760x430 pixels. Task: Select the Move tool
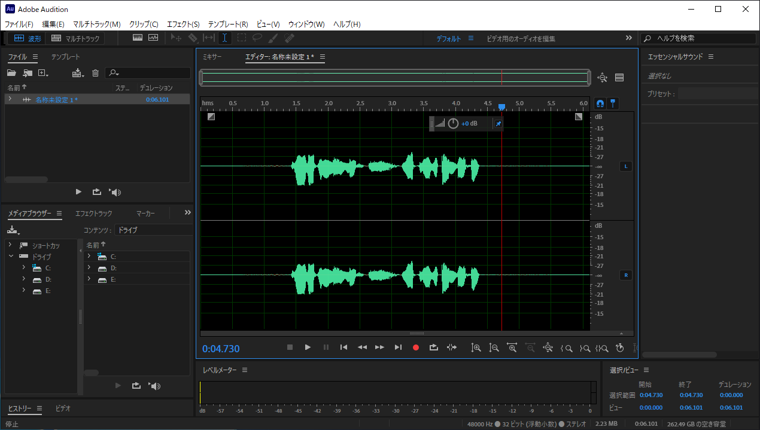(176, 38)
